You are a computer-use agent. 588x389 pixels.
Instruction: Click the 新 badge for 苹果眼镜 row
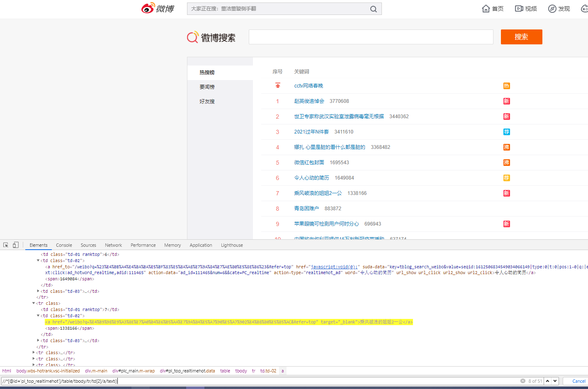point(506,224)
